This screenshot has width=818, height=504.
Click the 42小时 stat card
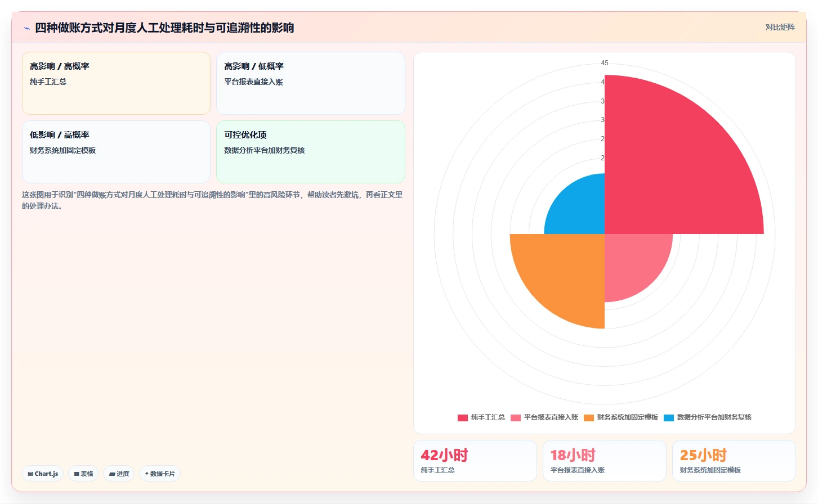[475, 461]
